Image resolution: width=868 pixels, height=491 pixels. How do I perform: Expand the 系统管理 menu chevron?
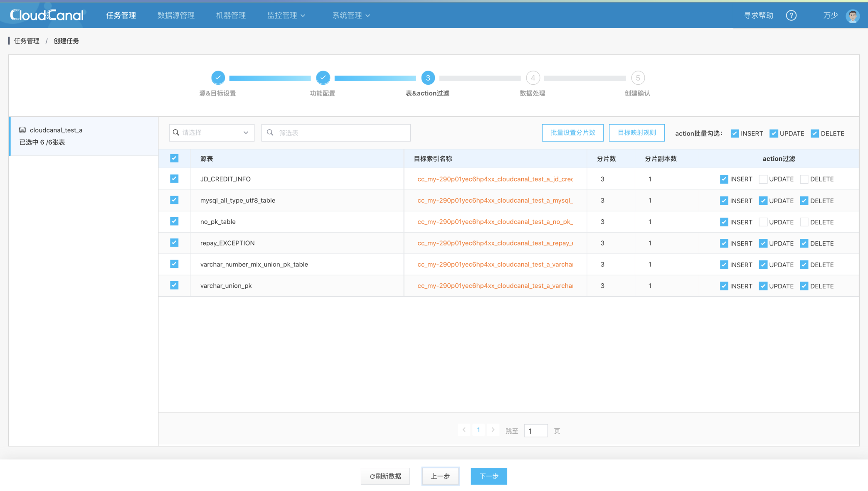coord(367,15)
